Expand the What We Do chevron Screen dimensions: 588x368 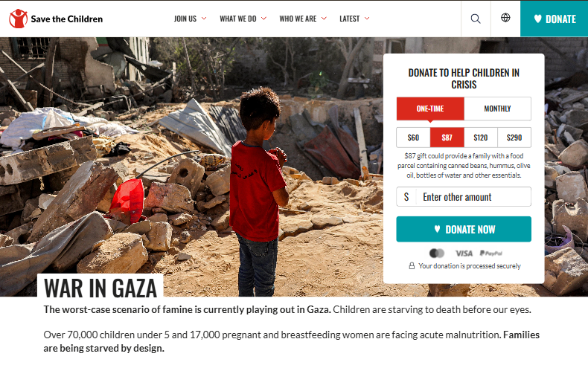(x=263, y=19)
